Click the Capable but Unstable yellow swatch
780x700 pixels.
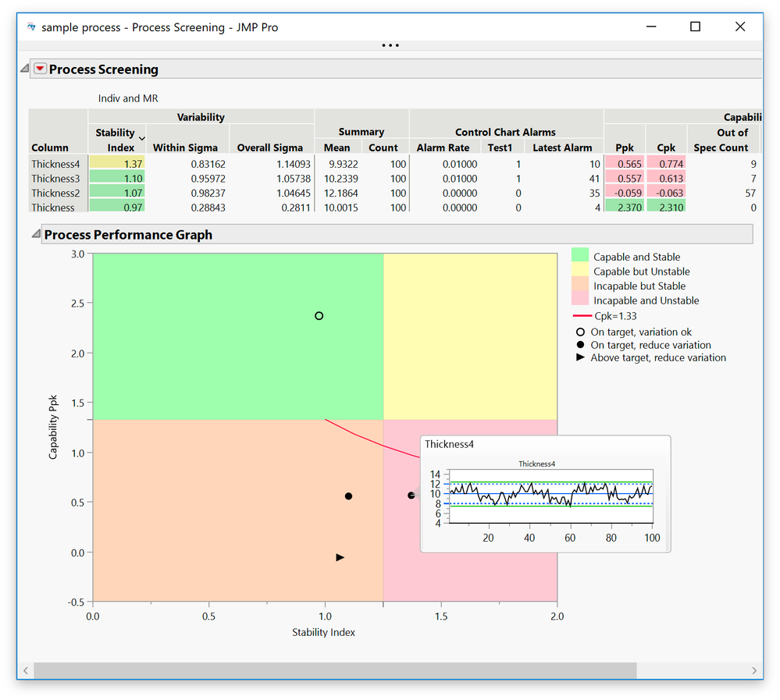click(x=580, y=269)
